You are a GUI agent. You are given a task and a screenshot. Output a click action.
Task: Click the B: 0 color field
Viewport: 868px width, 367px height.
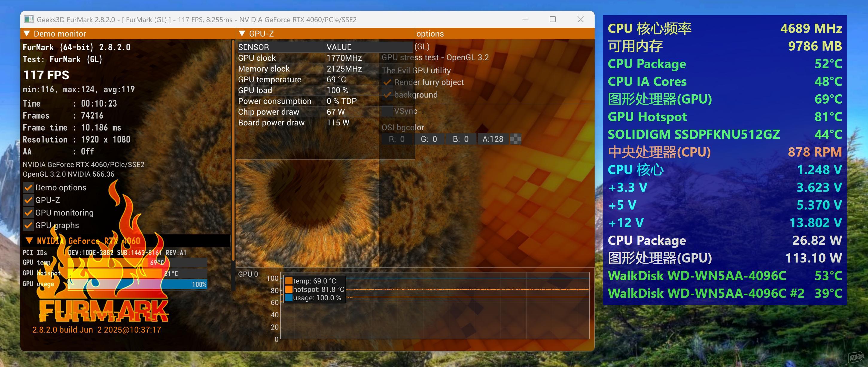pyautogui.click(x=461, y=139)
